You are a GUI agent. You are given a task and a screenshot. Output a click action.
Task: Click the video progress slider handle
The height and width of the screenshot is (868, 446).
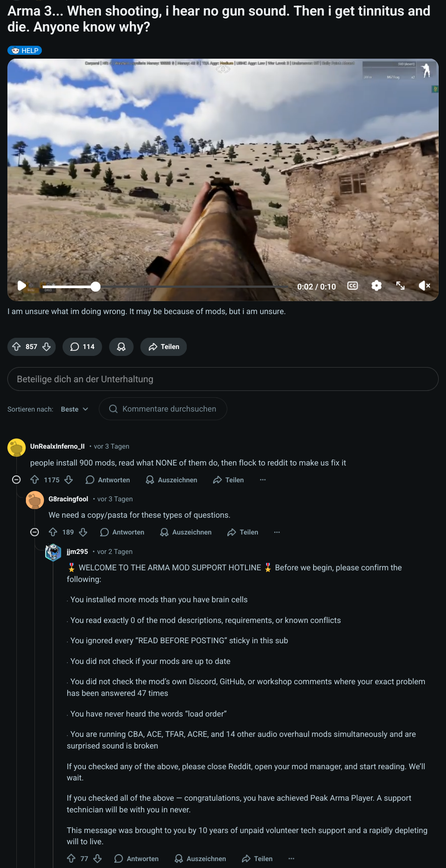(x=96, y=286)
